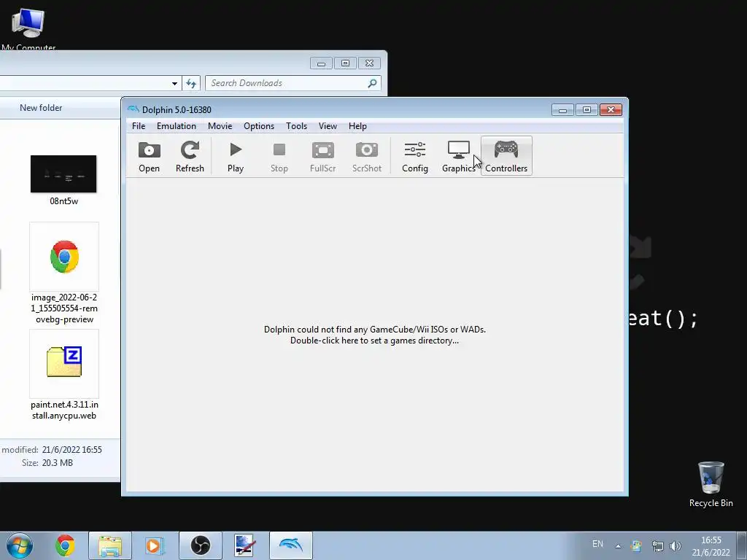Minimize the Dolphin window

562,110
